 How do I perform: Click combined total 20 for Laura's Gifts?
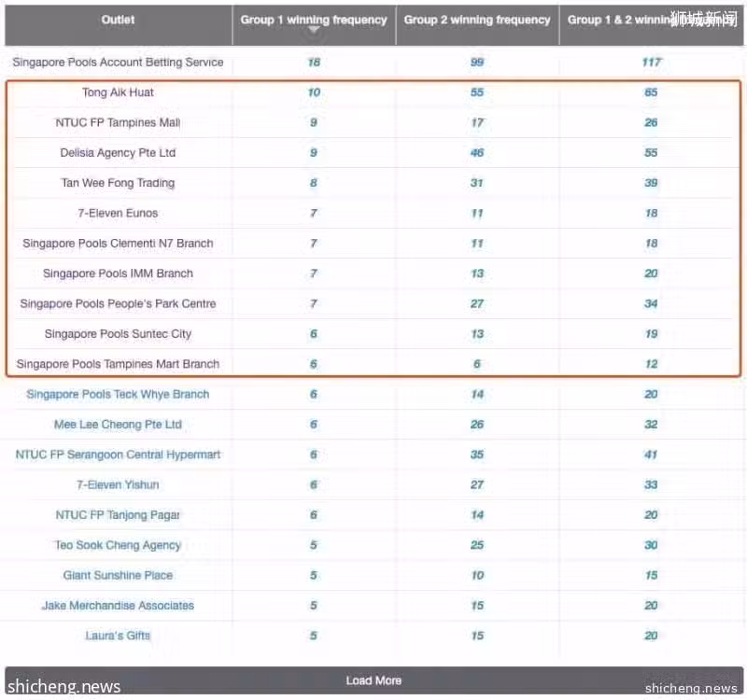click(x=651, y=636)
